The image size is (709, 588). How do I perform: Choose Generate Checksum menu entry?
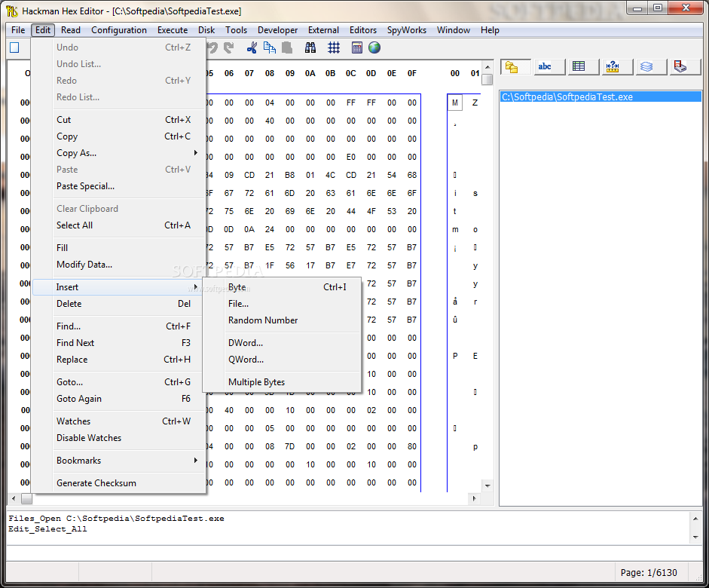coord(119,483)
